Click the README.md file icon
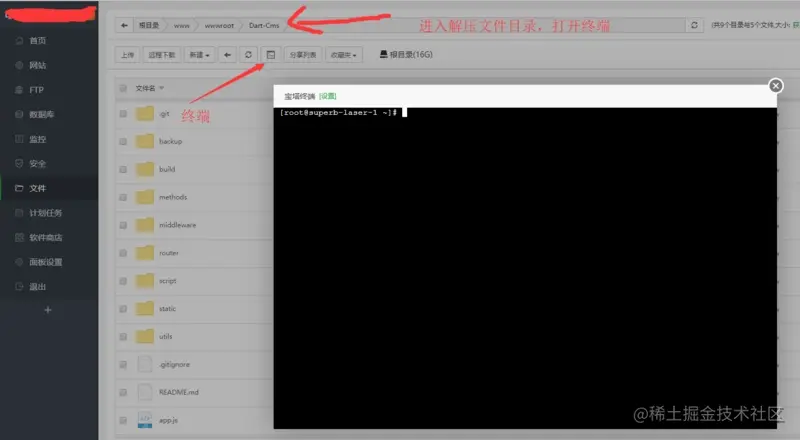The width and height of the screenshot is (800, 440). point(145,392)
